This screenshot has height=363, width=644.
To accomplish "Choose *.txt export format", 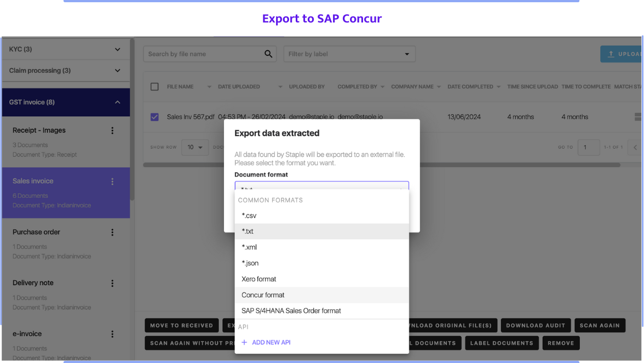I will (321, 231).
